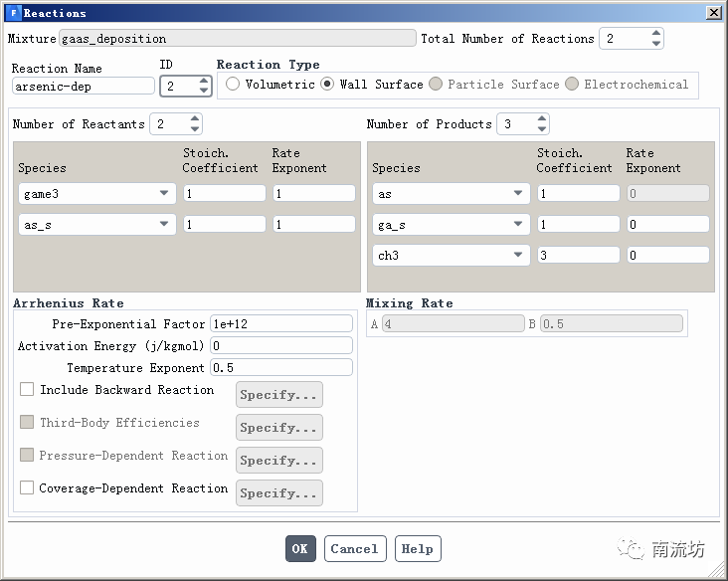This screenshot has height=581, width=728.
Task: Edit the Pre-Exponential Factor field
Action: [281, 324]
